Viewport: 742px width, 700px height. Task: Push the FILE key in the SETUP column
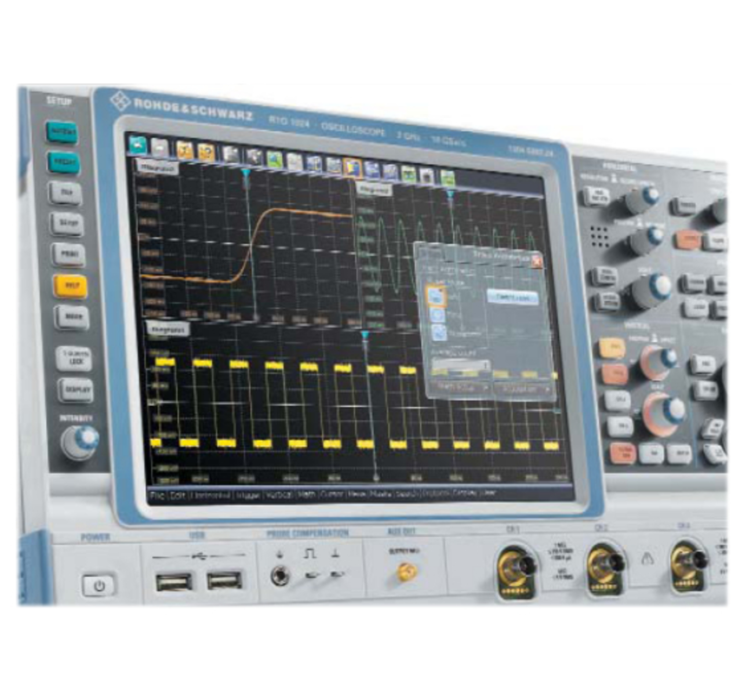click(66, 192)
